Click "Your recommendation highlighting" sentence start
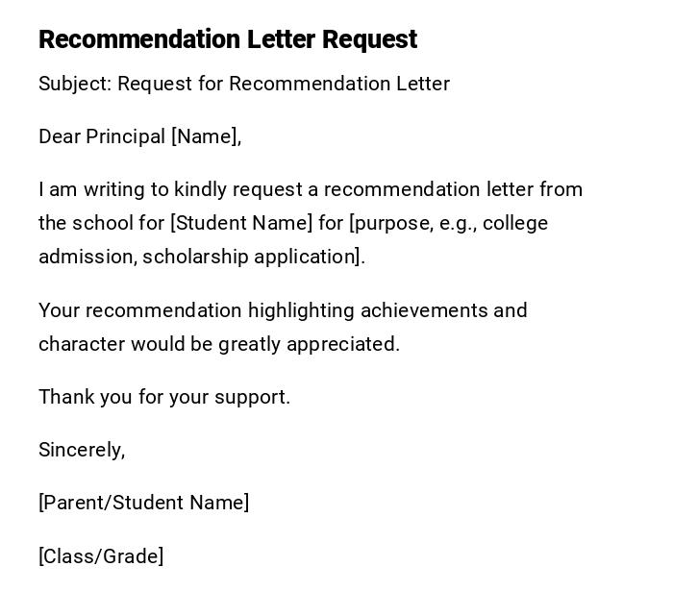The height and width of the screenshot is (616, 673). [x=140, y=310]
